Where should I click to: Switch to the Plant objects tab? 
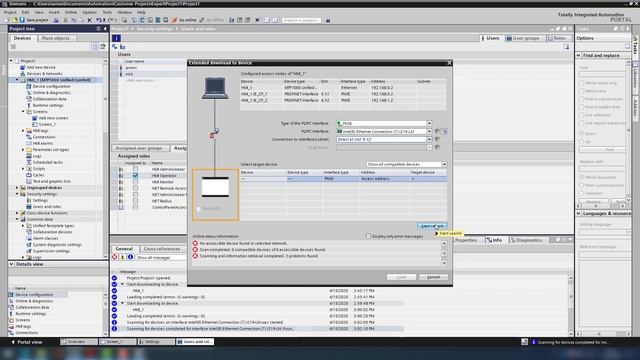pos(56,38)
